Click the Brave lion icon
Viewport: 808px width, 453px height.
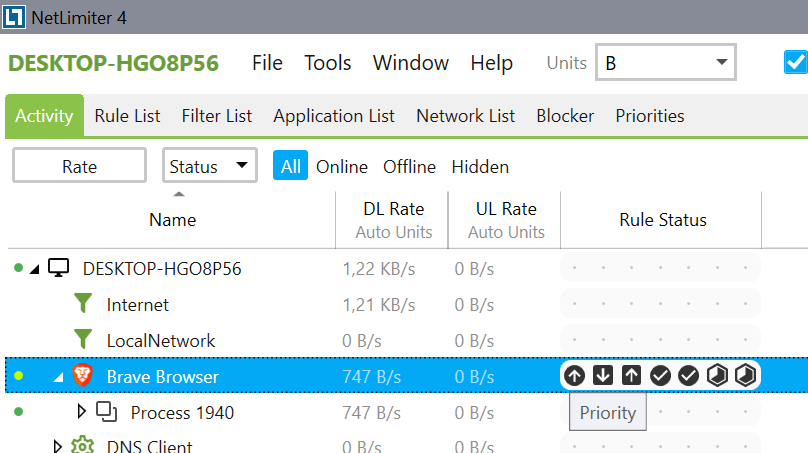click(82, 375)
